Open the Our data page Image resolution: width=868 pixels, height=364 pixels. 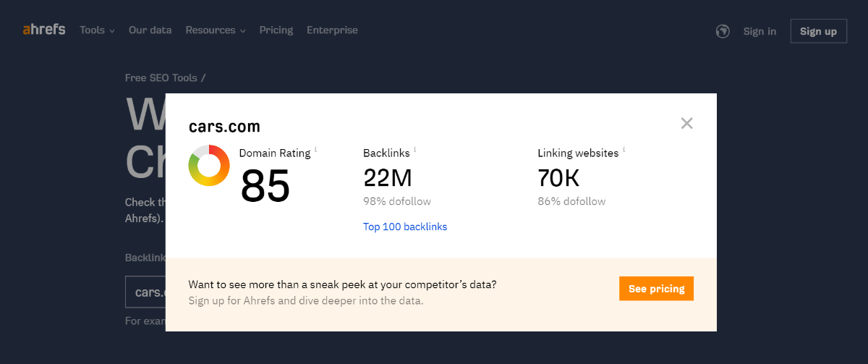(x=150, y=30)
